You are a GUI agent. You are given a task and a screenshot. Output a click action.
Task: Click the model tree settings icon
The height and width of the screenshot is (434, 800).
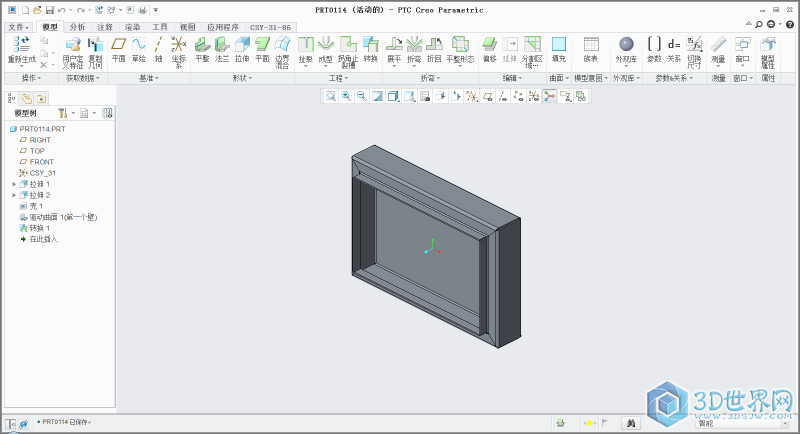pyautogui.click(x=63, y=113)
